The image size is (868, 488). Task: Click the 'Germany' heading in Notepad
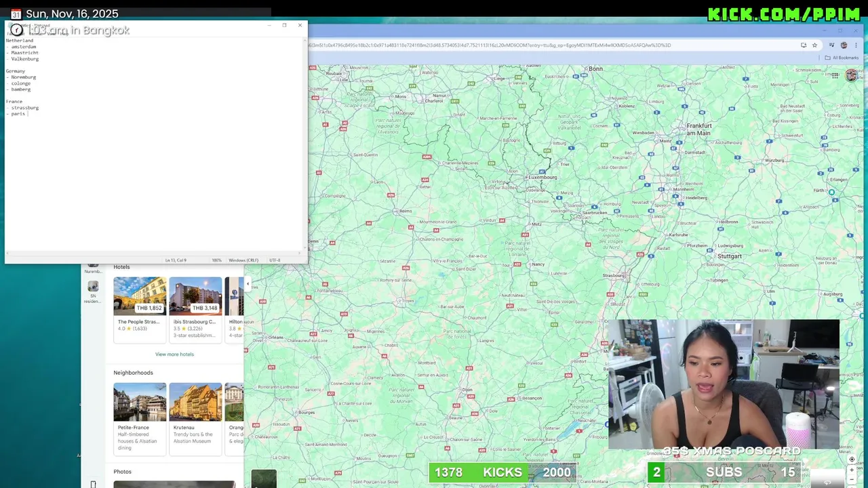click(16, 71)
